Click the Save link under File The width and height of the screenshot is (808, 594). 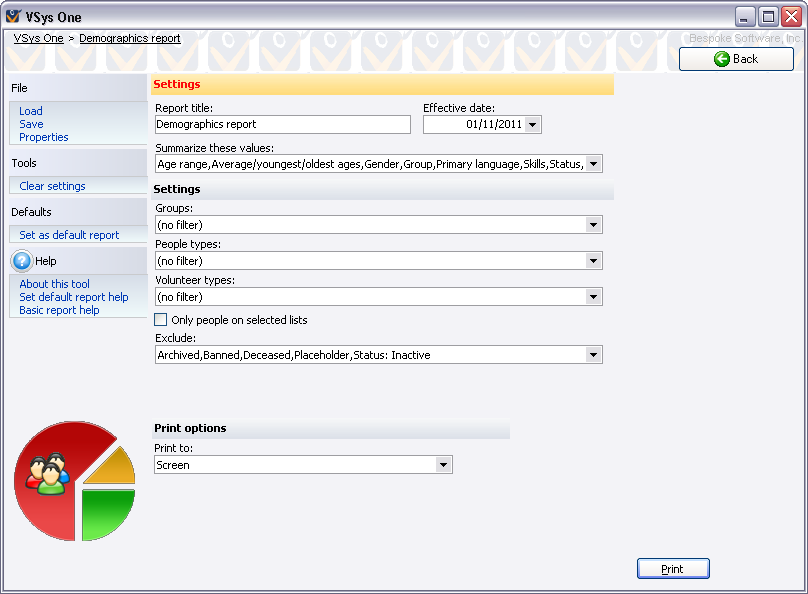(31, 124)
